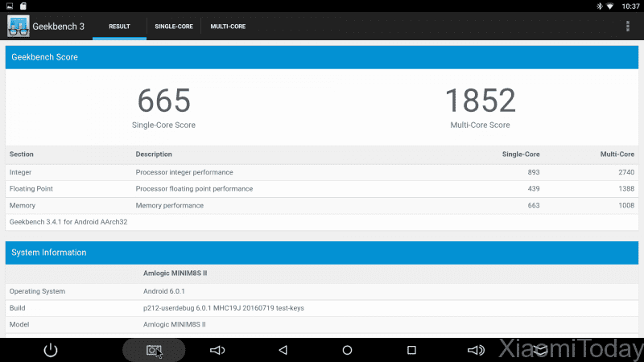This screenshot has width=644, height=362.
Task: Open recent apps with the square button
Action: tap(411, 350)
